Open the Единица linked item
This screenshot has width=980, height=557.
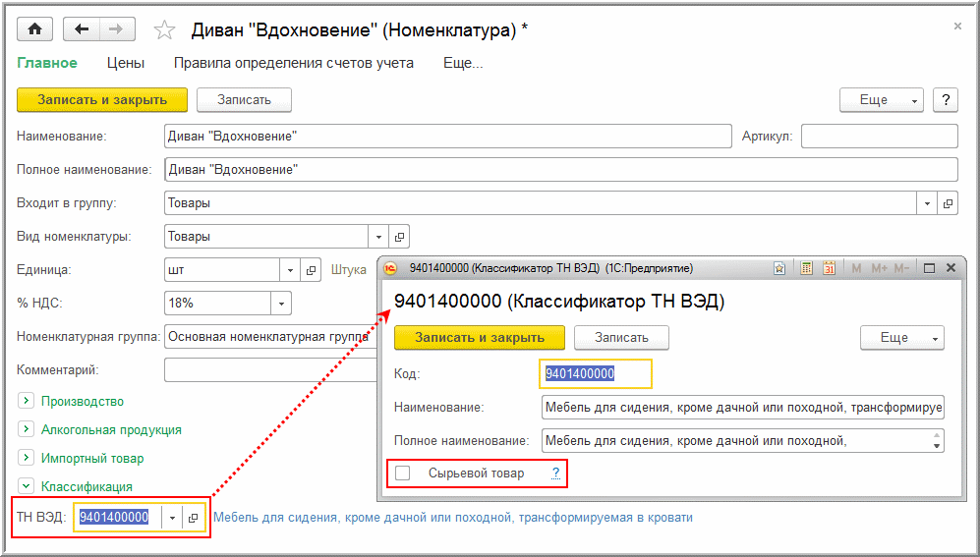point(311,270)
